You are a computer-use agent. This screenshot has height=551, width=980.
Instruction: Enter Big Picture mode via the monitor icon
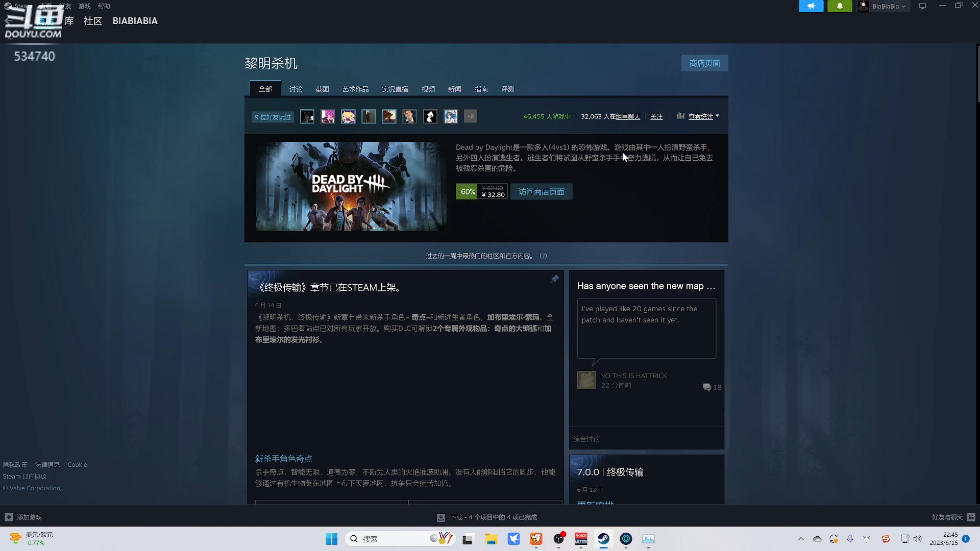coord(922,6)
